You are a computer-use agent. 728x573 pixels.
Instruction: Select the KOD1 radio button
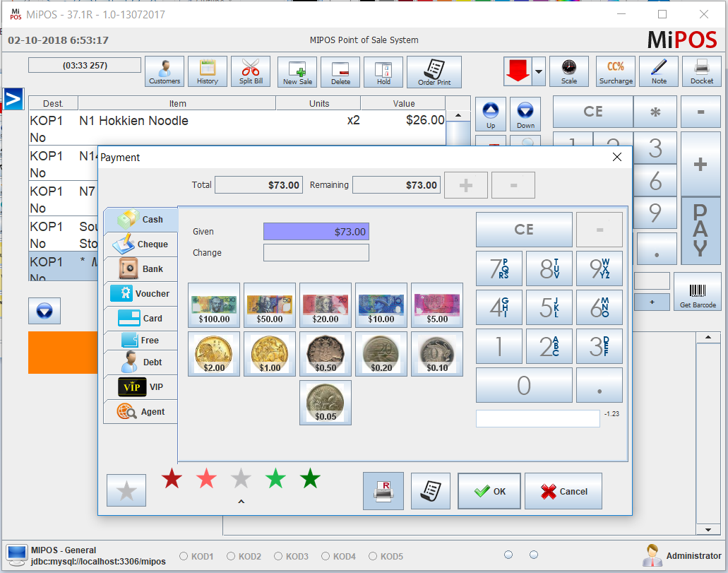(184, 556)
